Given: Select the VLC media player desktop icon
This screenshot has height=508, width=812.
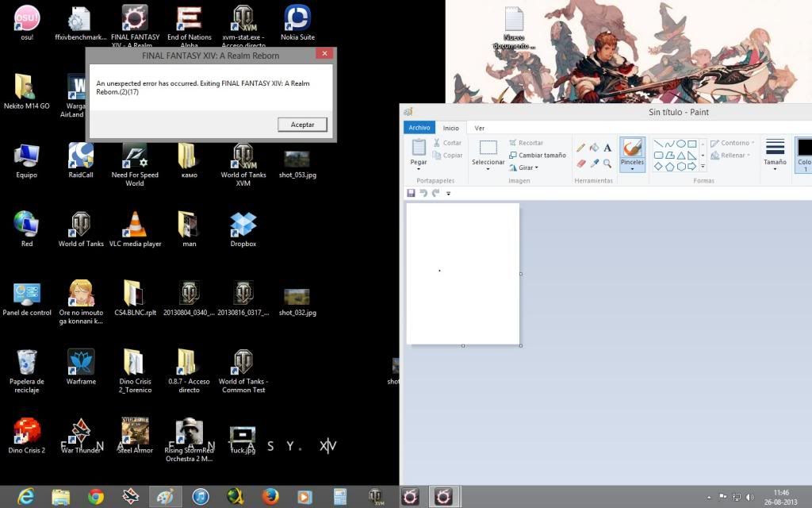Looking at the screenshot, I should (135, 229).
